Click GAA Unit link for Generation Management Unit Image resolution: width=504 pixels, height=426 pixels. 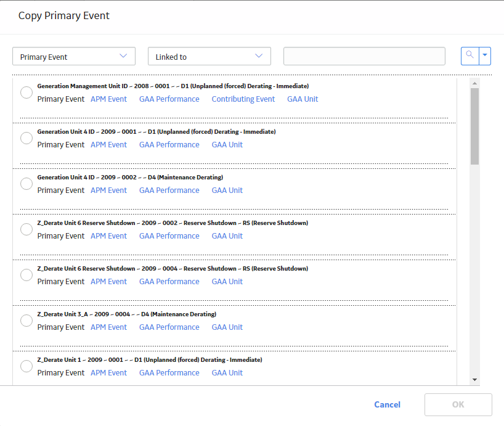[x=303, y=99]
